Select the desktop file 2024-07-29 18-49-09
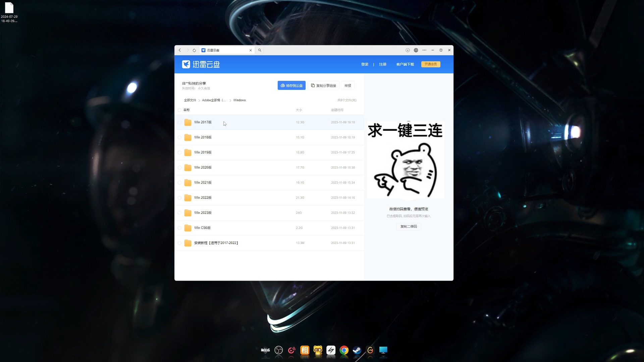 (9, 12)
